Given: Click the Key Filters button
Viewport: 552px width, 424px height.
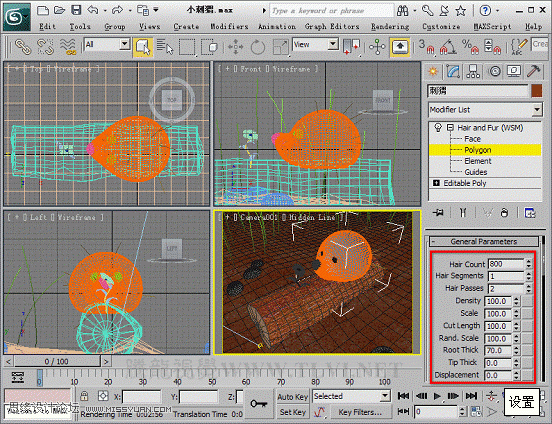Looking at the screenshot, I should [360, 412].
